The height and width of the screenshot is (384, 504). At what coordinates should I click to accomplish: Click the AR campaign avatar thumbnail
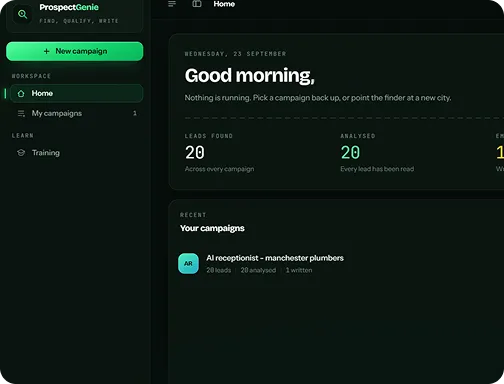188,263
